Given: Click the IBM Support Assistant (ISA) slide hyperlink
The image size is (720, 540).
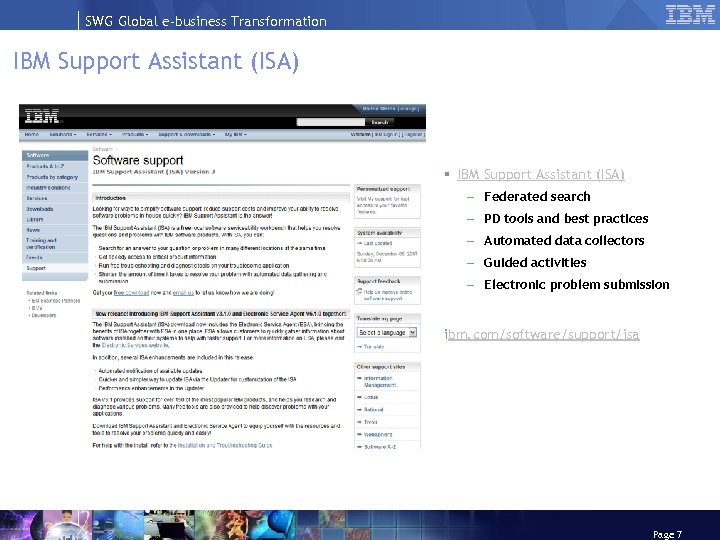Looking at the screenshot, I should [540, 174].
